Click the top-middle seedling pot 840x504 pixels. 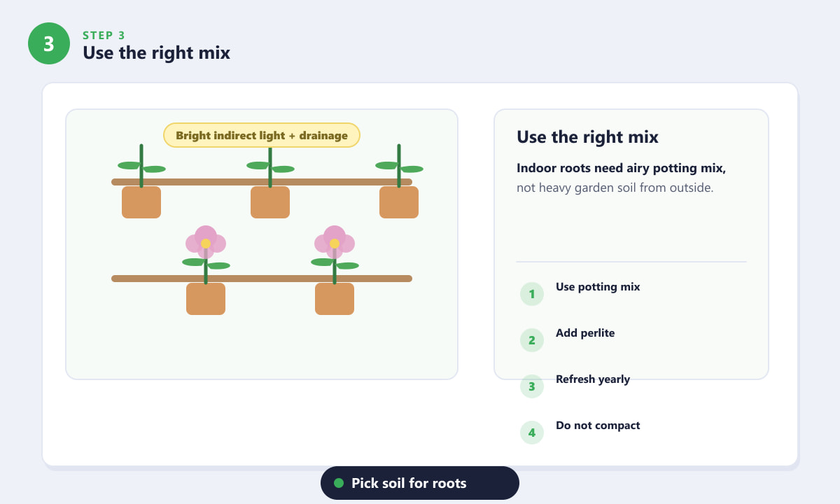click(270, 202)
